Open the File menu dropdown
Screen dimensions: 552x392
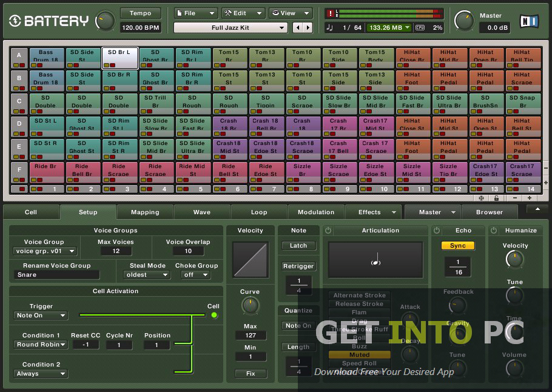[x=196, y=13]
